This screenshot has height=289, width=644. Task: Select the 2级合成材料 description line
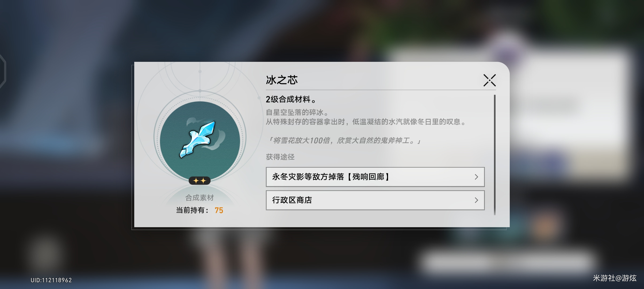(291, 99)
